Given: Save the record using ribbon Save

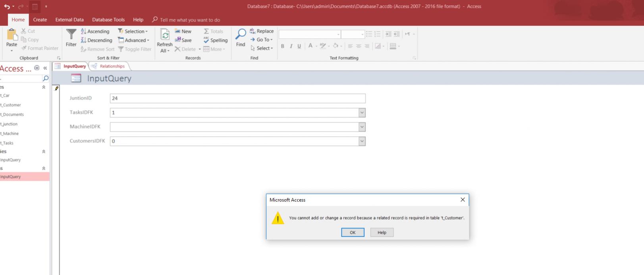Looking at the screenshot, I should (183, 40).
